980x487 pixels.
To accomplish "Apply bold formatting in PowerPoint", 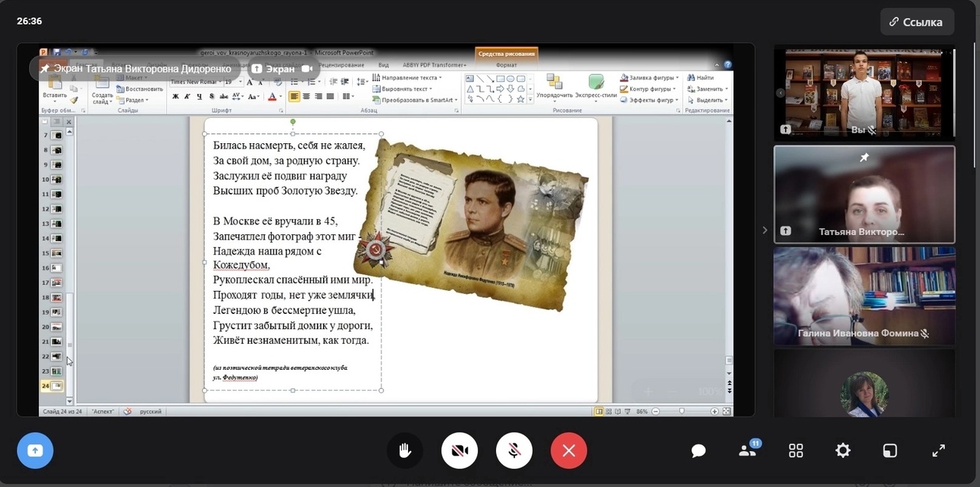I will coord(175,96).
